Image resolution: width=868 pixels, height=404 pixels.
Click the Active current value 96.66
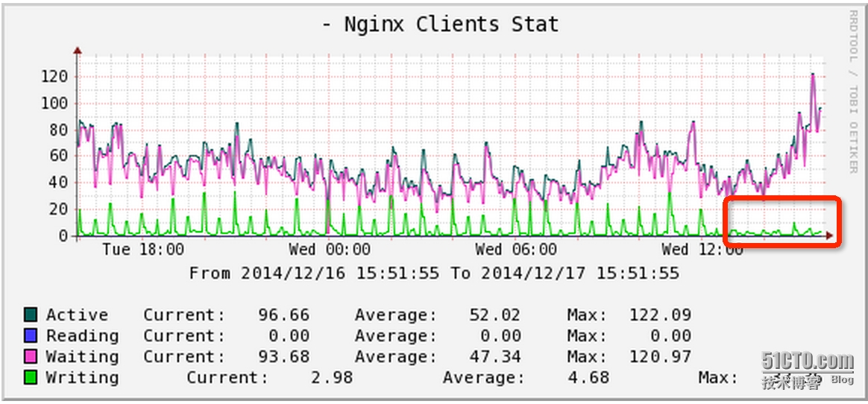pos(283,315)
